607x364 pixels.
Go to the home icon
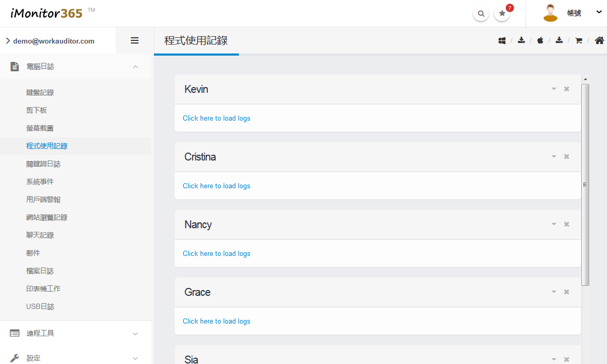599,40
